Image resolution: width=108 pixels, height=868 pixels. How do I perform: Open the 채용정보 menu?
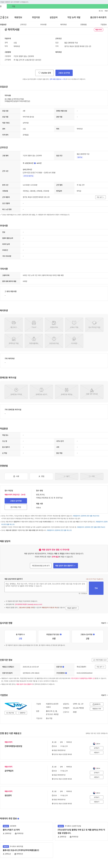pos(18,18)
